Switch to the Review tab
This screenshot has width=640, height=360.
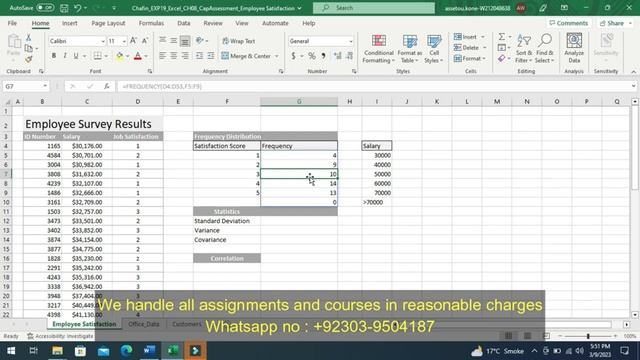pos(213,23)
